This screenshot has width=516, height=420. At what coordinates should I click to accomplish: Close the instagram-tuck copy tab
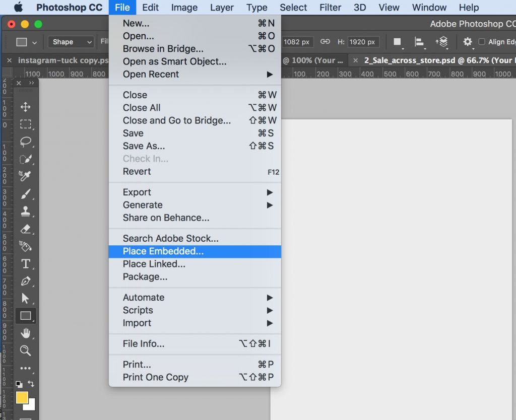(10, 60)
